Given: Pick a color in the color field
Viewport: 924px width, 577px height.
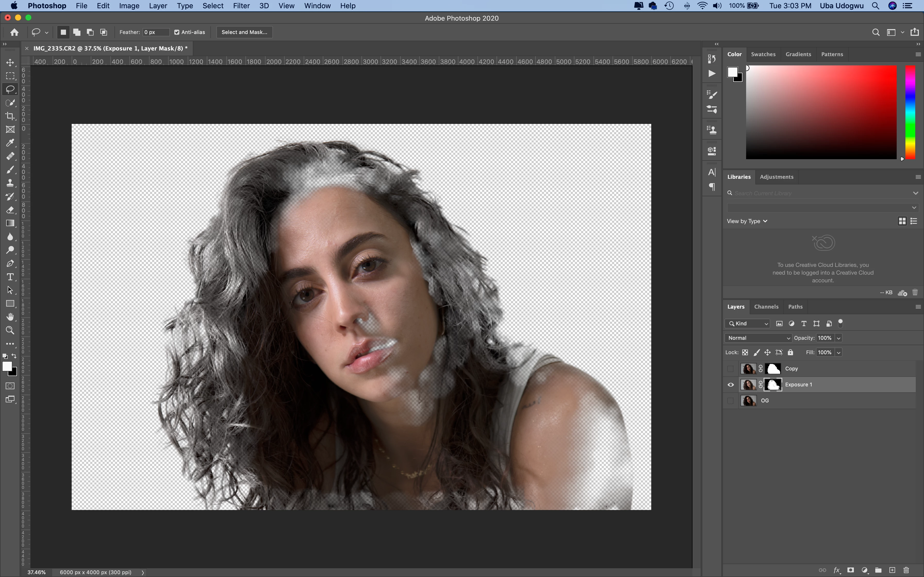Looking at the screenshot, I should click(821, 112).
